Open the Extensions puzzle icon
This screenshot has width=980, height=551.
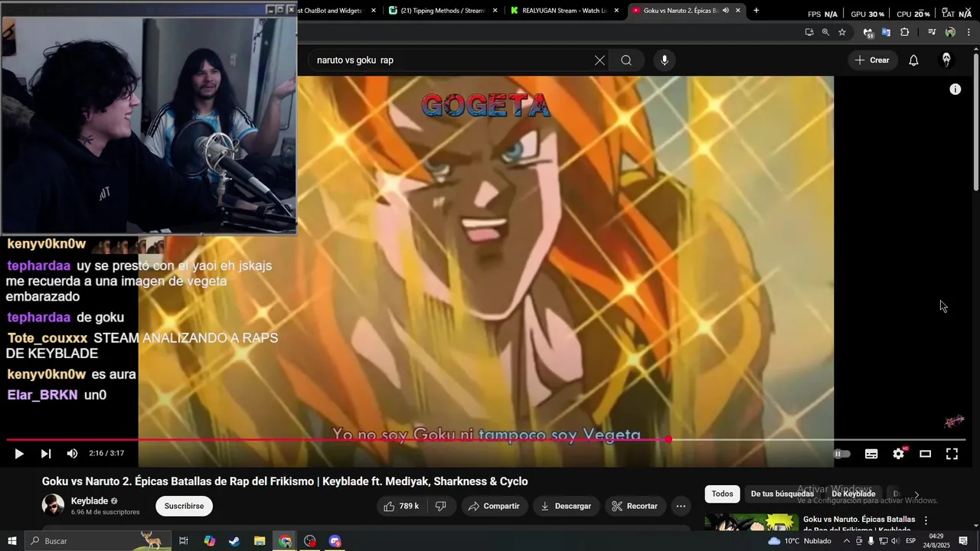coord(905,32)
